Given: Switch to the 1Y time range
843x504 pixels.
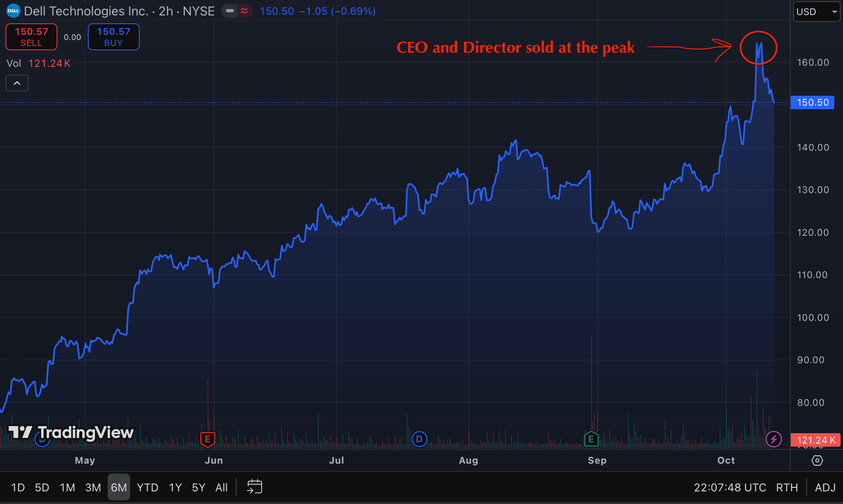Looking at the screenshot, I should 175,487.
